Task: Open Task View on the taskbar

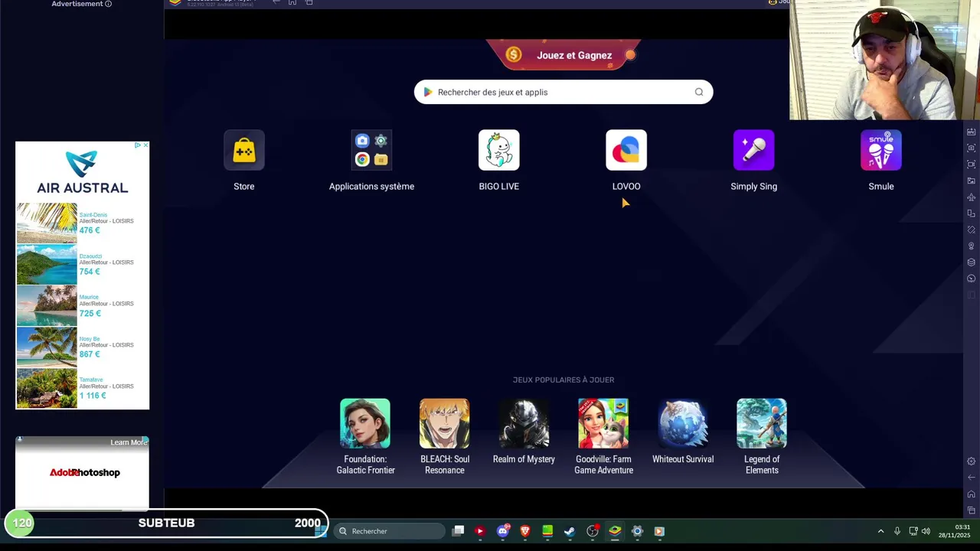Action: (x=458, y=531)
